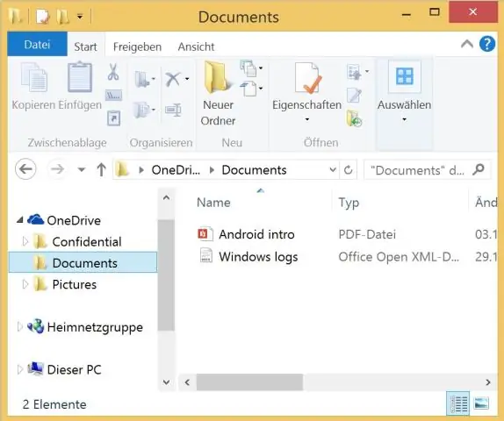
Task: Click the horizontal scrollbar right arrow
Action: click(x=488, y=382)
